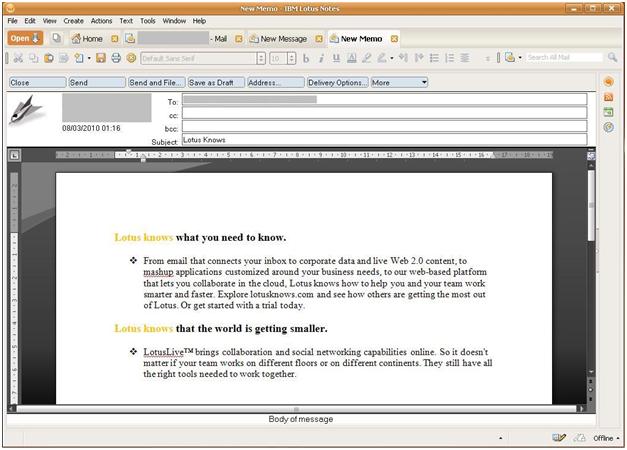Toggle bold formatting

pyautogui.click(x=306, y=58)
